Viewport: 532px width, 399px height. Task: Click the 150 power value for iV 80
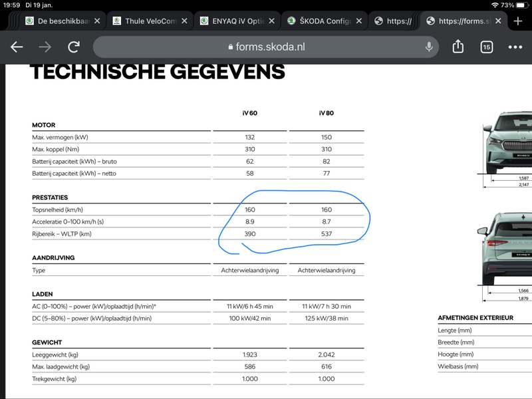[x=327, y=137]
